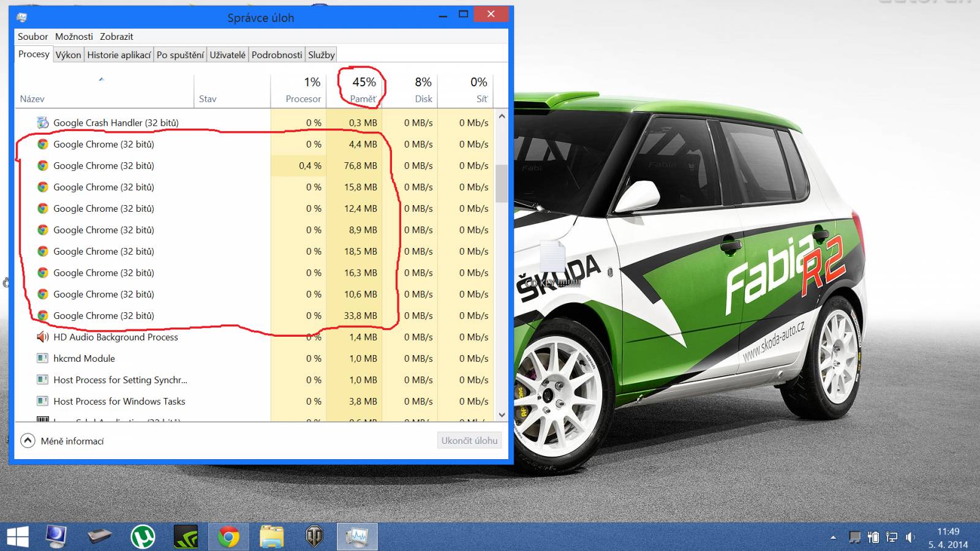Click the HD Audio Background Process speaker icon
This screenshot has height=551, width=980.
pyautogui.click(x=42, y=337)
